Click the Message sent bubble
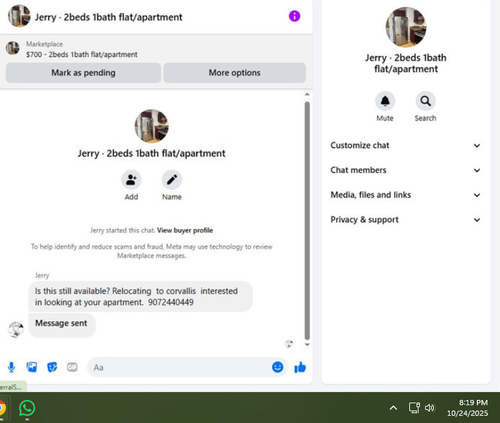The height and width of the screenshot is (423, 500). tap(62, 325)
